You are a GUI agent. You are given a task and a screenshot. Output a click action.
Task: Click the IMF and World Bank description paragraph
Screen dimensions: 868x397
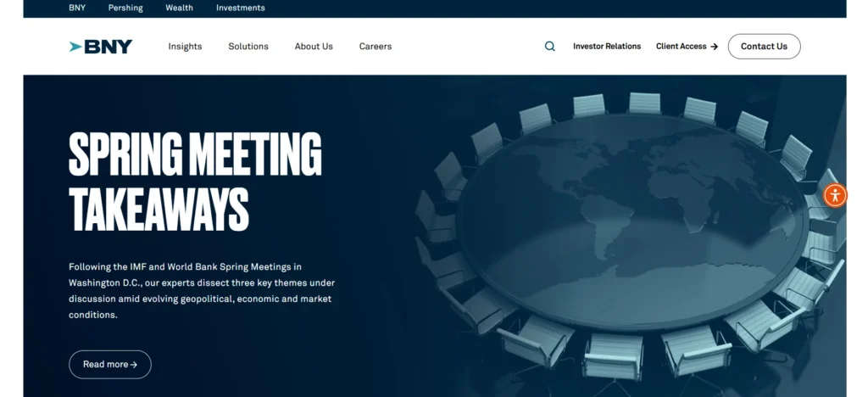(x=202, y=291)
